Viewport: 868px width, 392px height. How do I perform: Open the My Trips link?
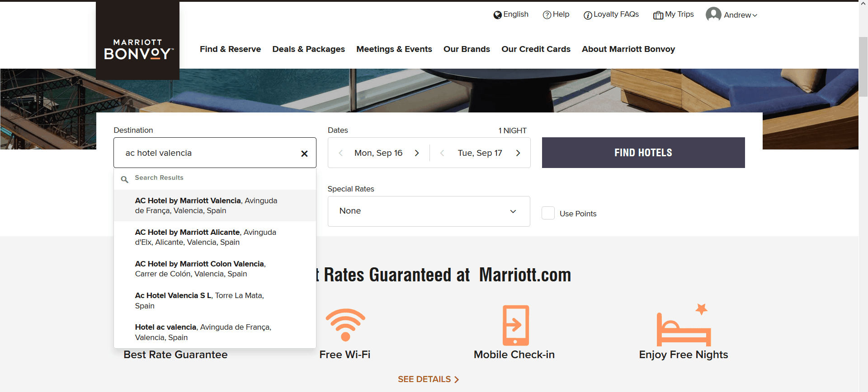coord(679,14)
